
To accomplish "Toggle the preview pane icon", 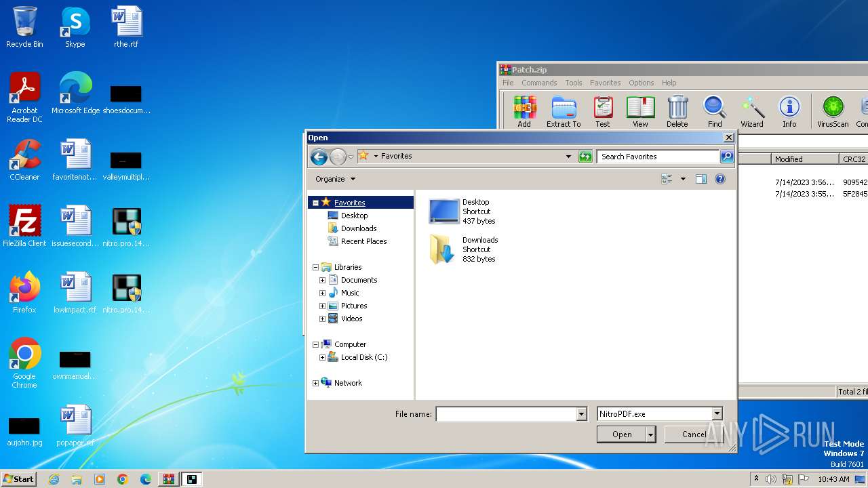I will 701,179.
